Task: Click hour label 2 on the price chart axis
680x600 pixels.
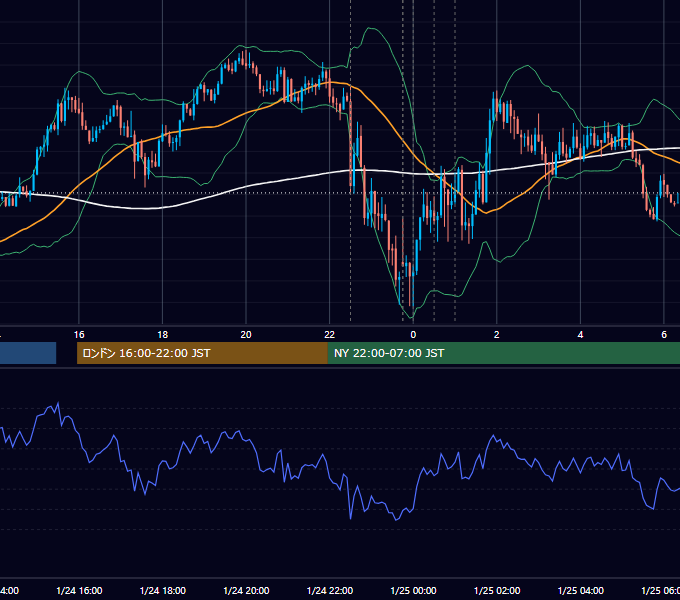Action: [x=497, y=335]
